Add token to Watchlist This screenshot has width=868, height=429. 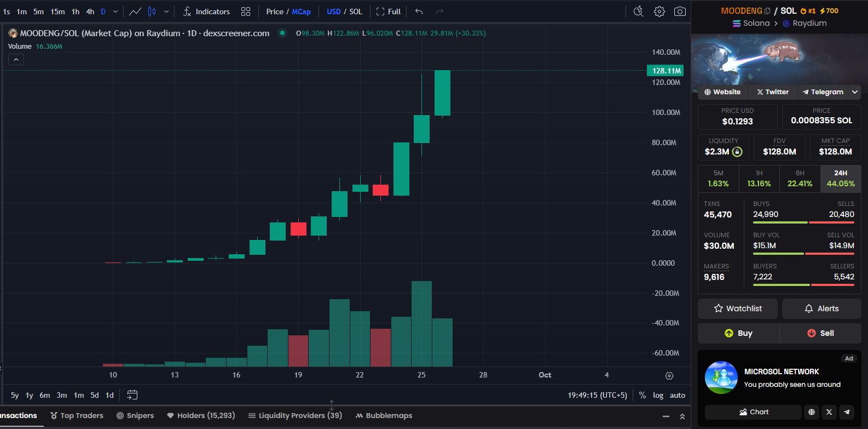coord(738,308)
